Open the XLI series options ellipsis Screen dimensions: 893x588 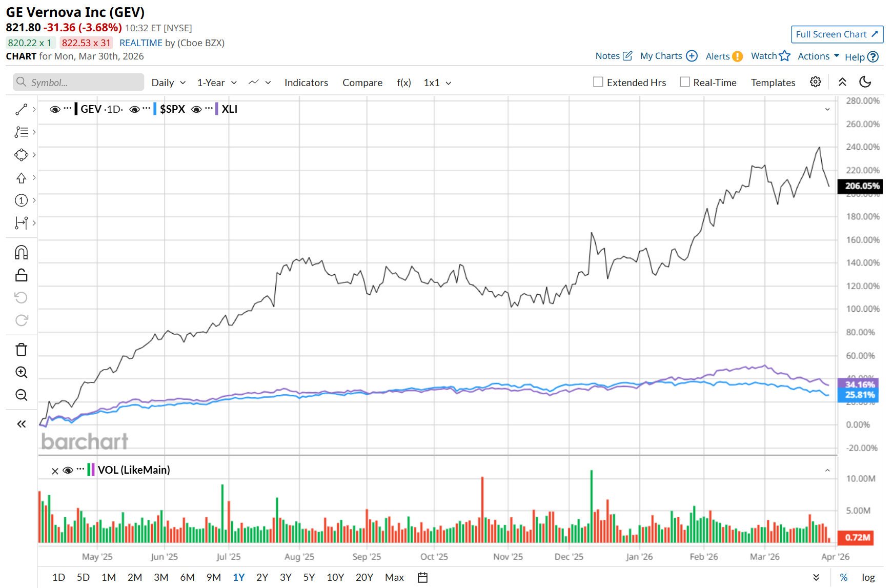point(209,109)
